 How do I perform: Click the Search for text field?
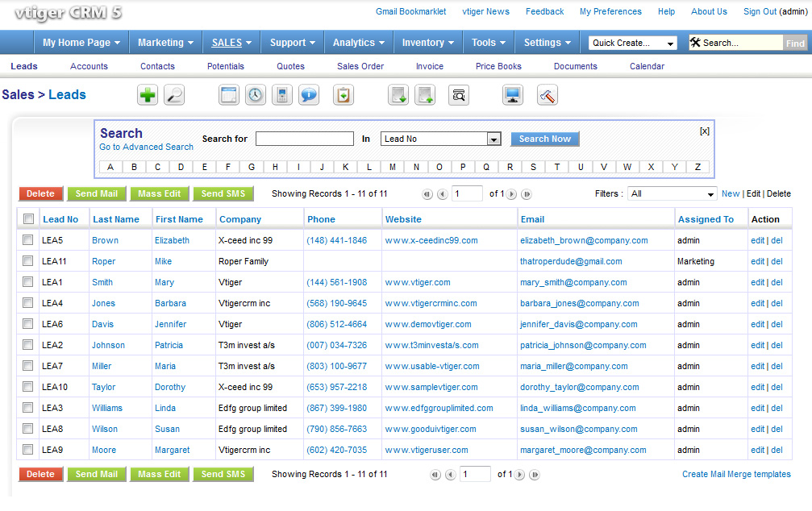click(305, 139)
